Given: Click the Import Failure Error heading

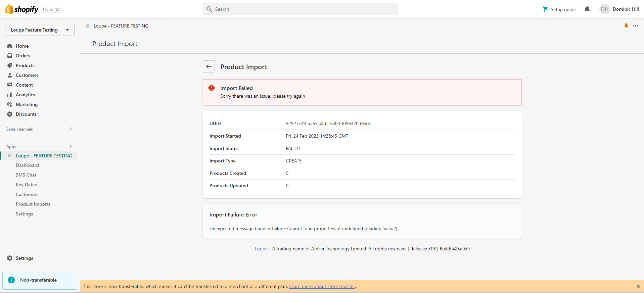Looking at the screenshot, I should [x=233, y=214].
